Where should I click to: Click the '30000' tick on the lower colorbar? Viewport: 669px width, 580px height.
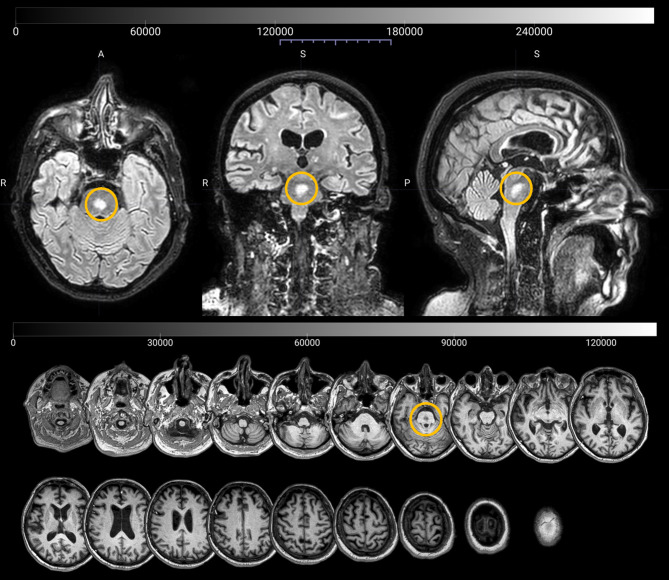pyautogui.click(x=160, y=343)
